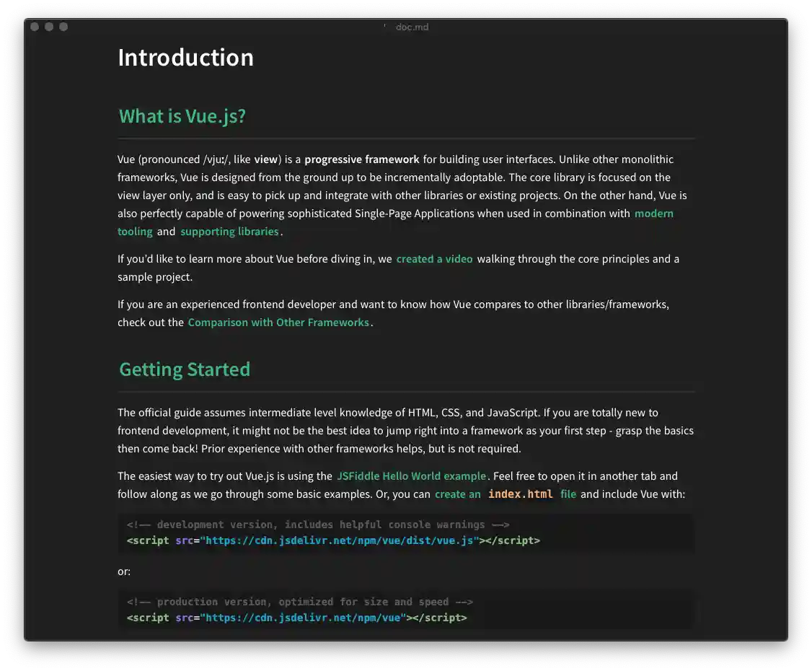Click the npm/vue script tag line
Image resolution: width=812 pixels, height=671 pixels.
coord(296,618)
